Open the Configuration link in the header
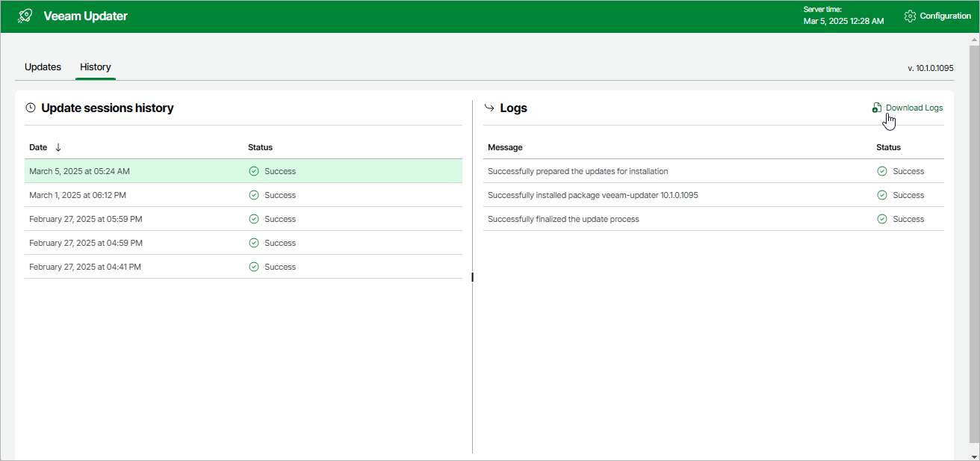 pos(945,16)
